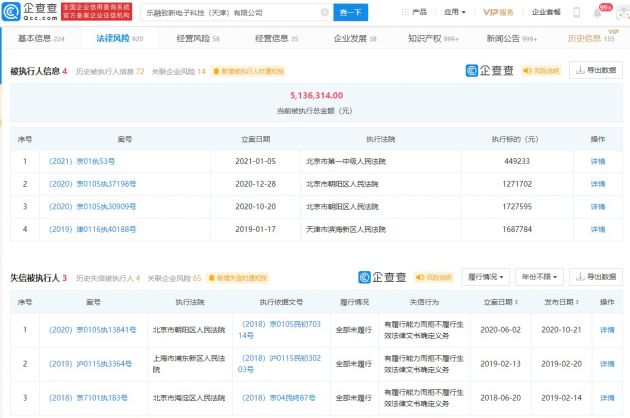Screen dimensions: 630x418
Task: Open document (2018)京04民终87号
Action: click(x=278, y=398)
